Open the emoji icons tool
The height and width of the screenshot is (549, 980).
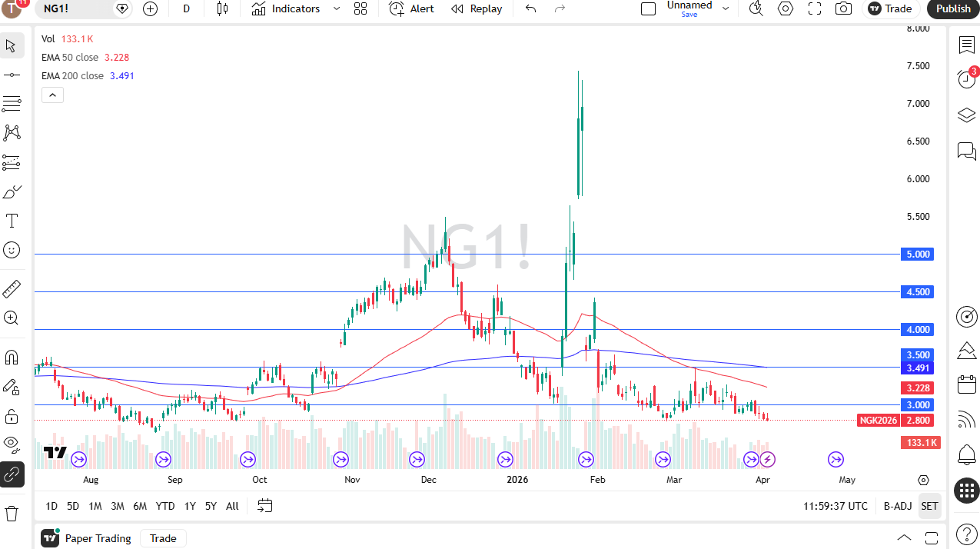tap(12, 250)
